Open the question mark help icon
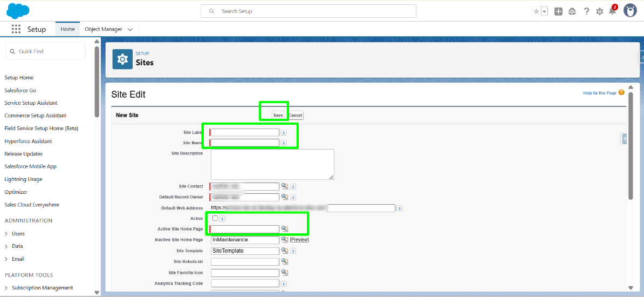This screenshot has width=644, height=297. tap(586, 11)
